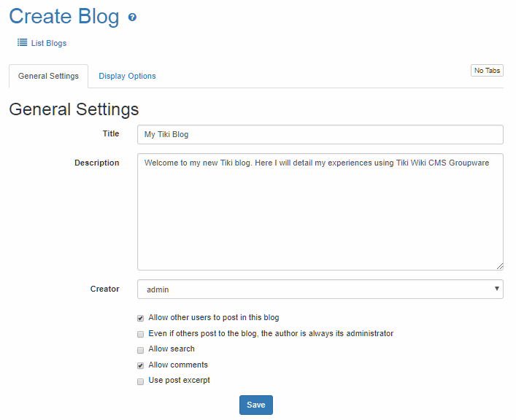Enable the Allow search checkbox
This screenshot has height=420, width=516.
(140, 350)
